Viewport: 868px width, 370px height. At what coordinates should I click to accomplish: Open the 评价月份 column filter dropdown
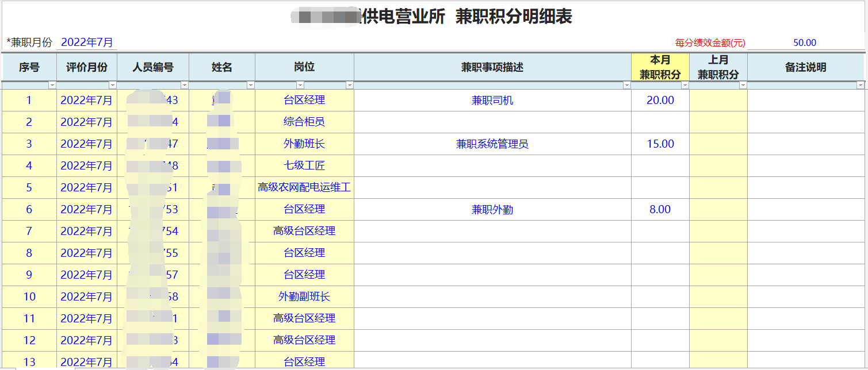(113, 85)
